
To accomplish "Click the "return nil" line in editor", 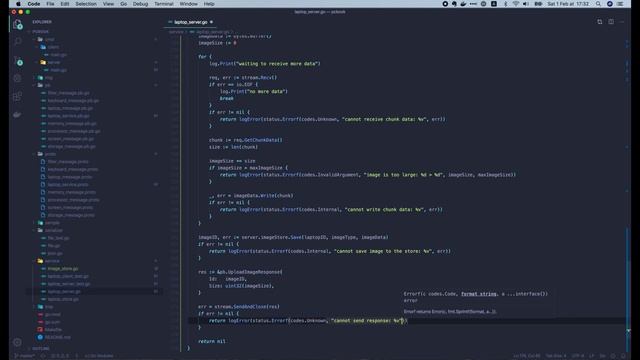I will click(211, 341).
